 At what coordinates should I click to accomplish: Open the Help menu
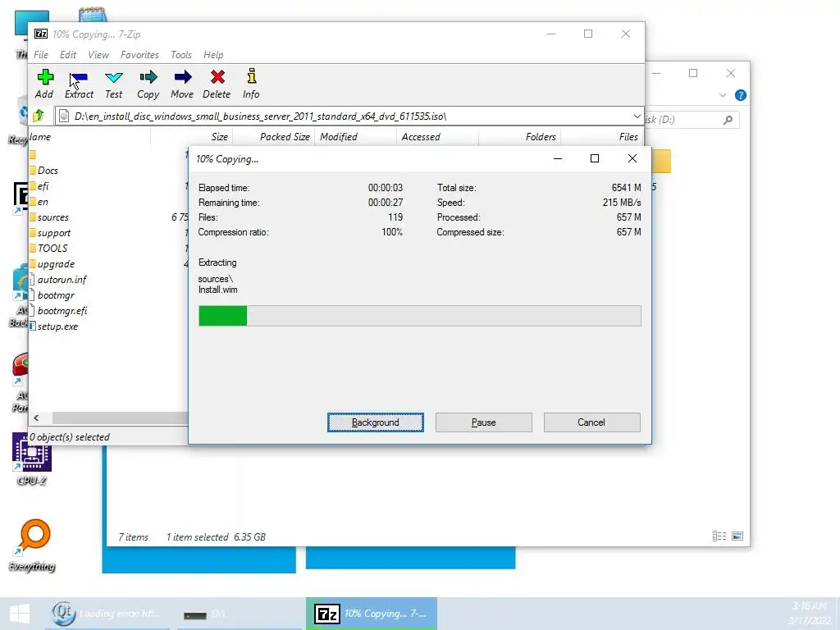point(213,55)
